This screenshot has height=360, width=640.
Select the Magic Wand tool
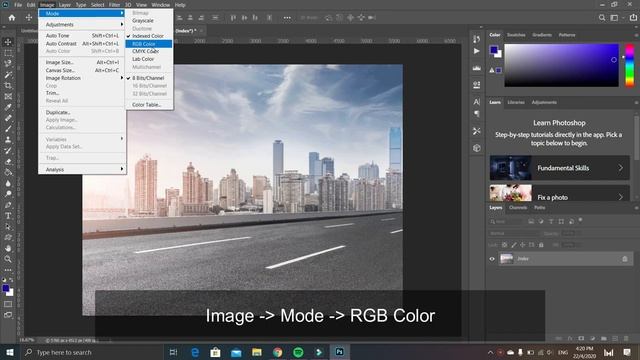[x=8, y=75]
